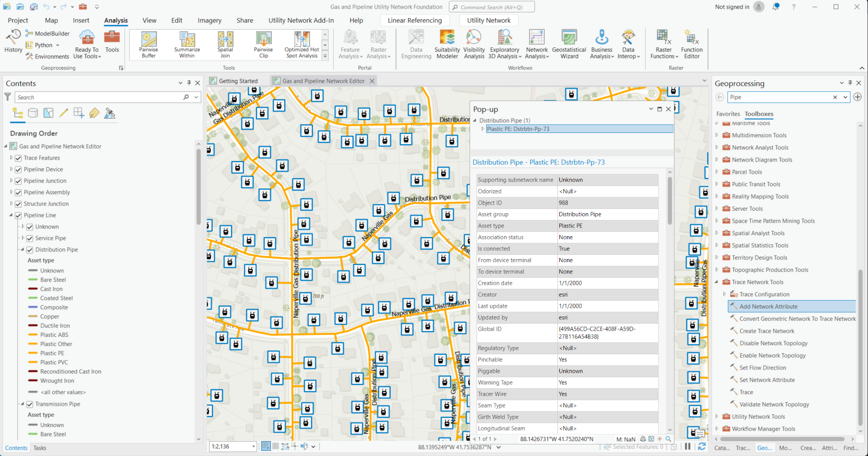The image size is (868, 456).
Task: Open ModelBuilder from the Geoprocessing group
Action: tap(47, 33)
